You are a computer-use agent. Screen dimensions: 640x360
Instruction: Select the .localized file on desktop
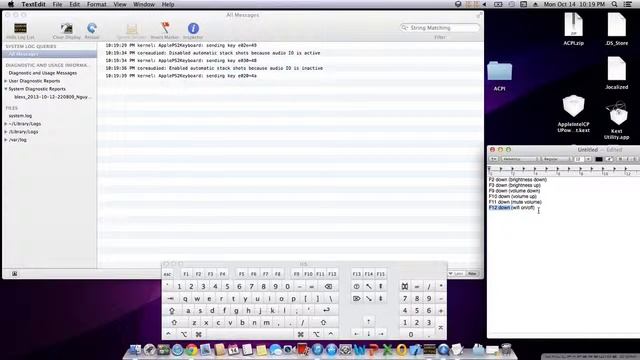(x=616, y=73)
